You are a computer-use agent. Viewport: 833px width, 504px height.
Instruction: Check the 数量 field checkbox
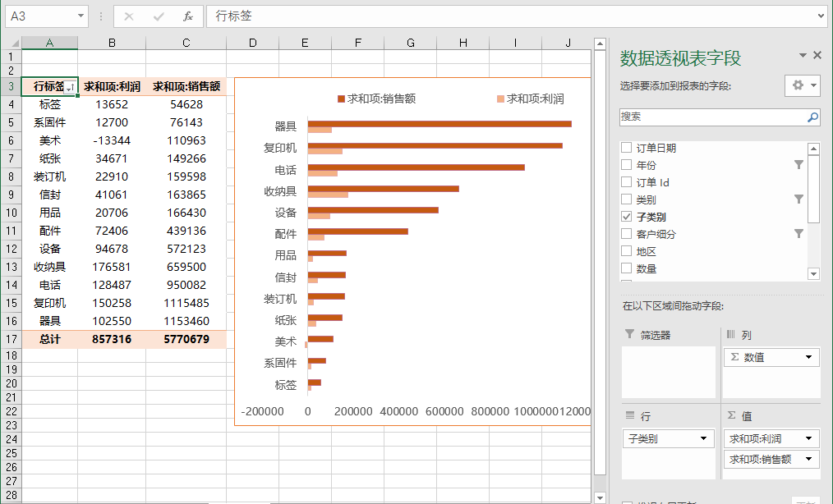[x=627, y=268]
